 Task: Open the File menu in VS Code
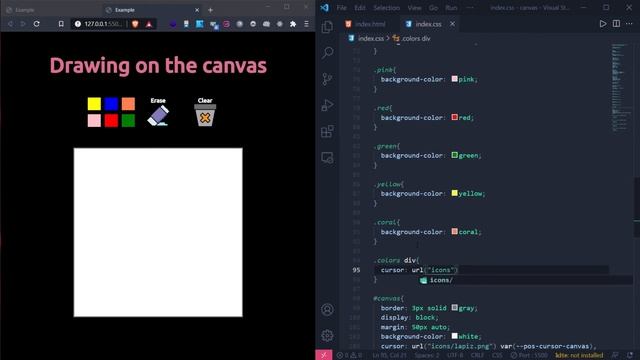(x=342, y=8)
